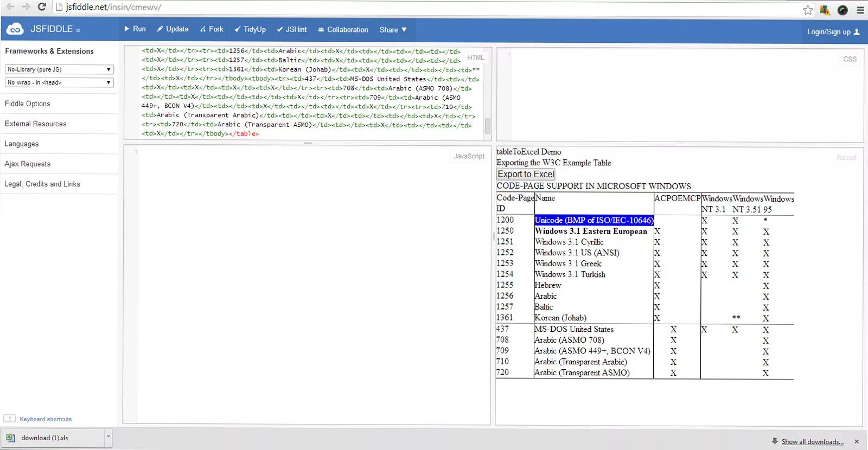Click the browser forward arrow
868x450 pixels.
tap(26, 7)
